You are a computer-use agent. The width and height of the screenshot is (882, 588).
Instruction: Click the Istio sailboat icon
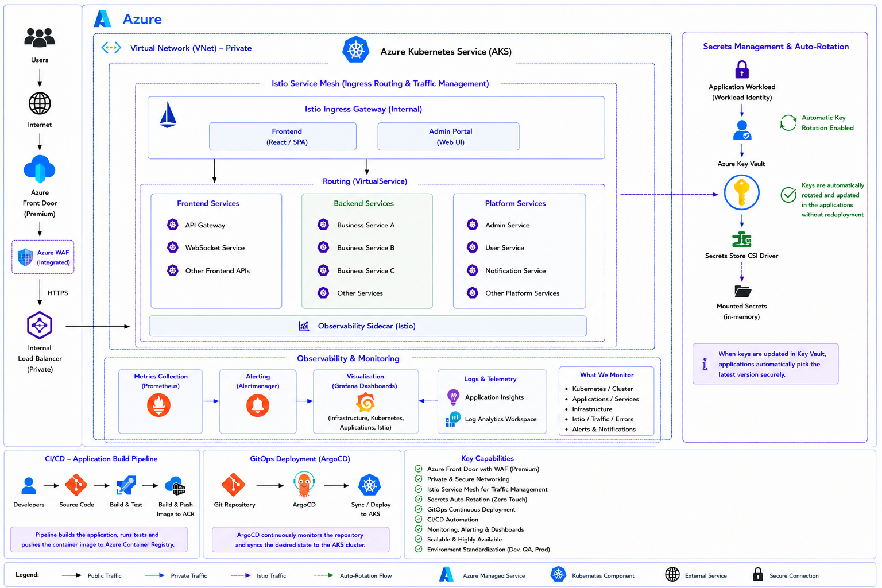click(x=168, y=115)
